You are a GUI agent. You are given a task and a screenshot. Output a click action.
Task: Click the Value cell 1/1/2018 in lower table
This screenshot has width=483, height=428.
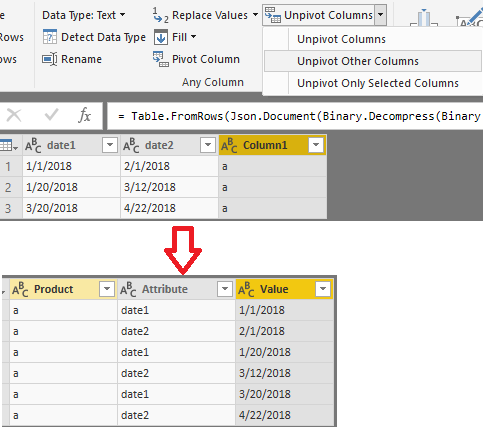(284, 310)
